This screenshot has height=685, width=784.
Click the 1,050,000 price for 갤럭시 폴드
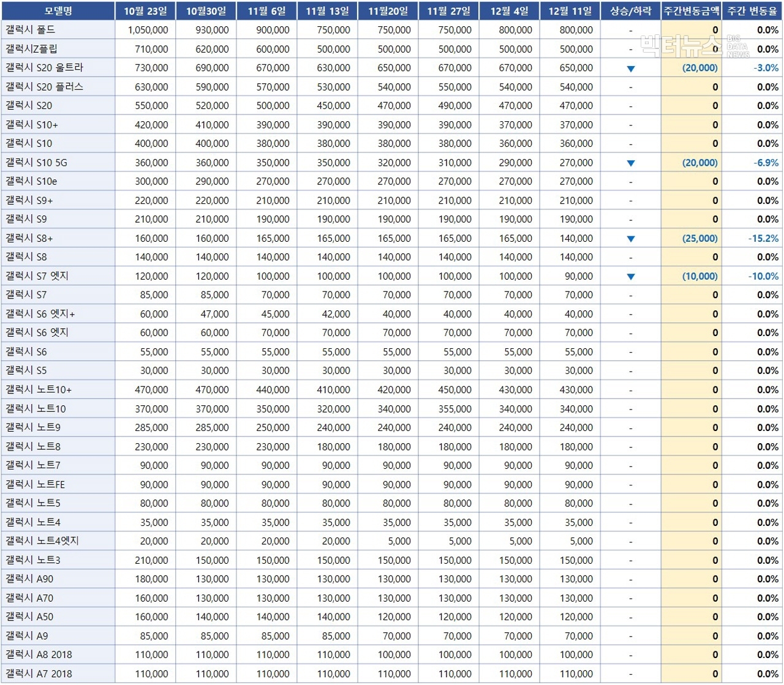(148, 30)
